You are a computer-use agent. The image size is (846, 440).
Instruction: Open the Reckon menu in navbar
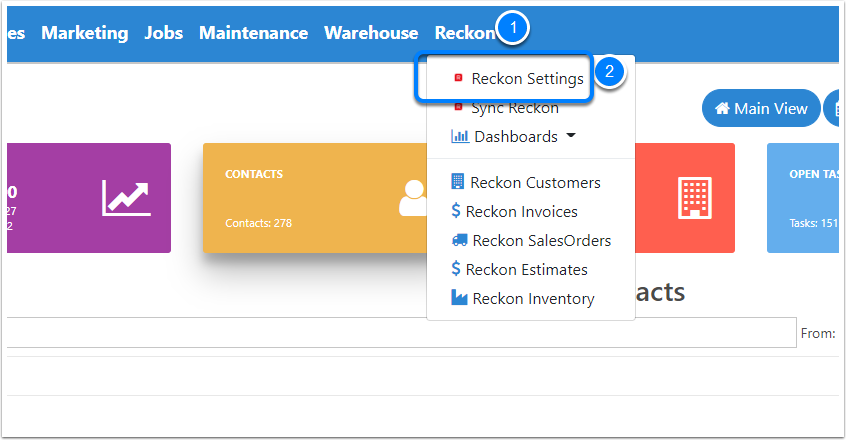click(465, 33)
